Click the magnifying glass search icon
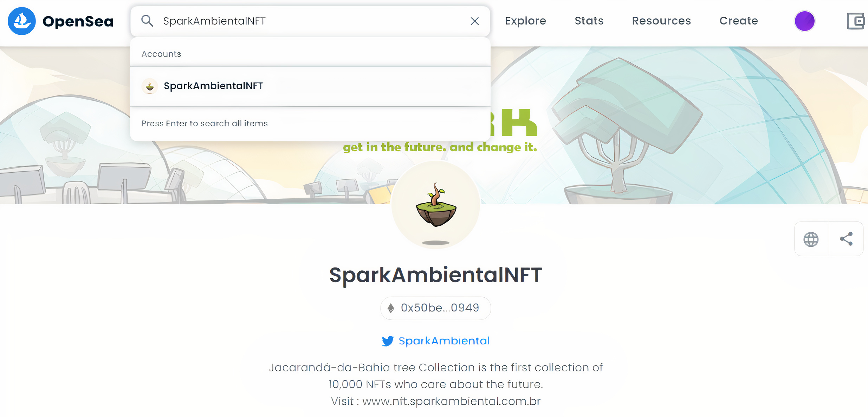Image resolution: width=868 pixels, height=417 pixels. pos(147,21)
